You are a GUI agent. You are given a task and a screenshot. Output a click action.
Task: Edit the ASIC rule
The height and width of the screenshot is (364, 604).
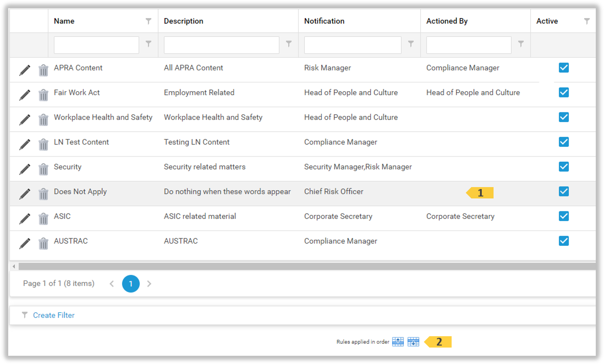(25, 219)
